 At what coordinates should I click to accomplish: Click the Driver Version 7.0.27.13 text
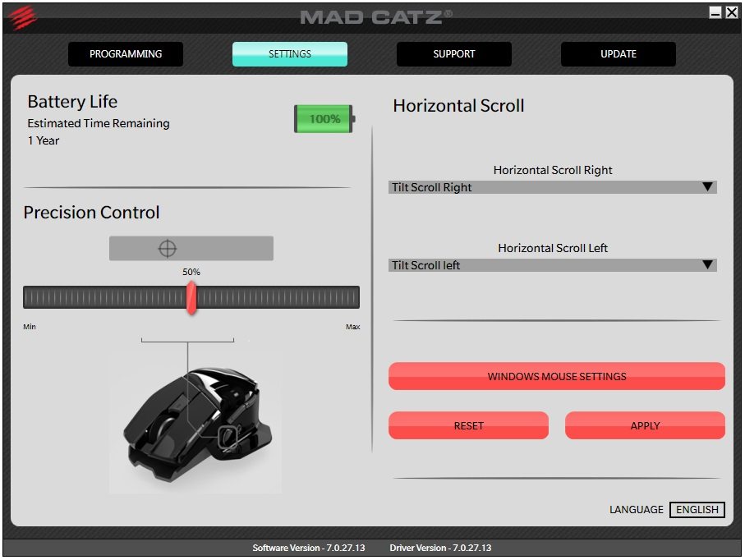click(440, 548)
